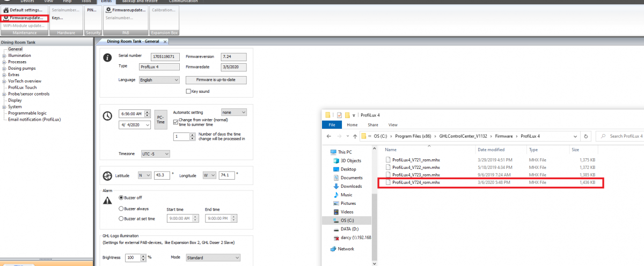644x266 pixels.
Task: Open the Latitude N direction dropdown
Action: (144, 175)
